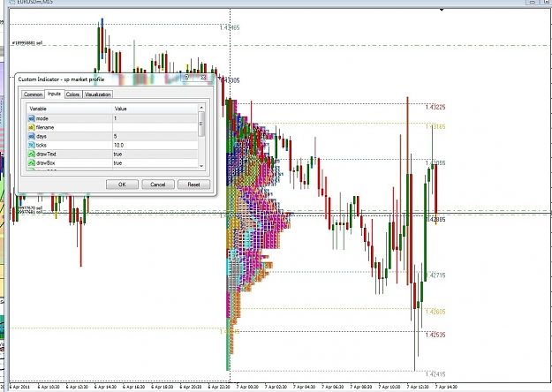This screenshot has width=552, height=392.
Task: Click the '7 Apr 00:30' time axis label
Action: (x=247, y=387)
